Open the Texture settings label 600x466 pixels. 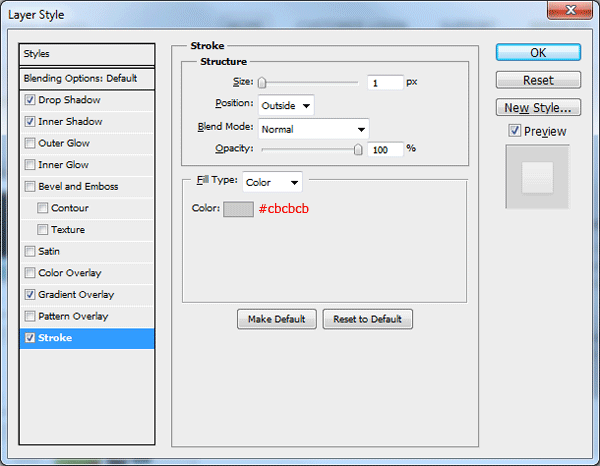pyautogui.click(x=68, y=230)
